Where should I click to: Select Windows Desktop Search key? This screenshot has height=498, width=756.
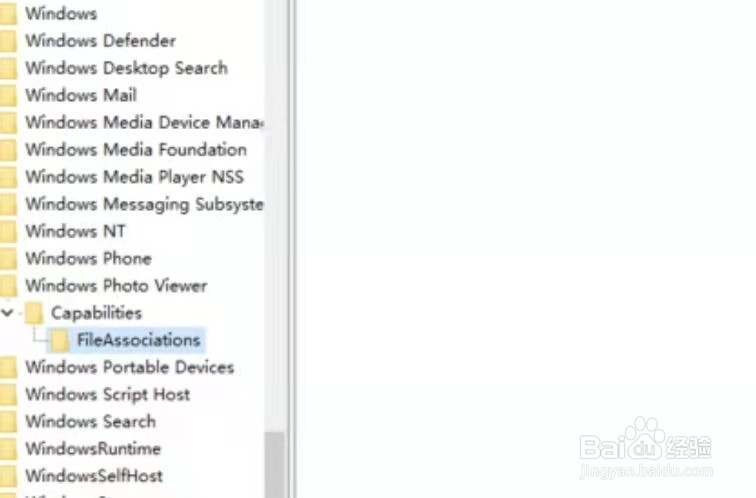pyautogui.click(x=126, y=68)
